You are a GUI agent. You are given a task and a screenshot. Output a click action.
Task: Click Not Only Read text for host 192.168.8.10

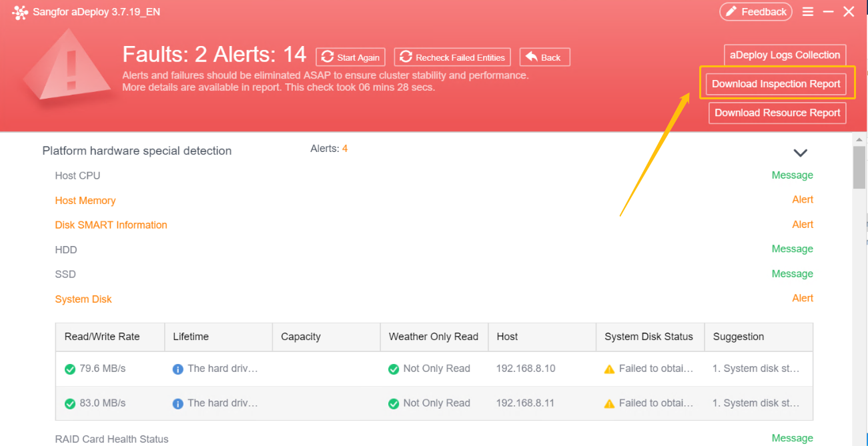pos(437,369)
